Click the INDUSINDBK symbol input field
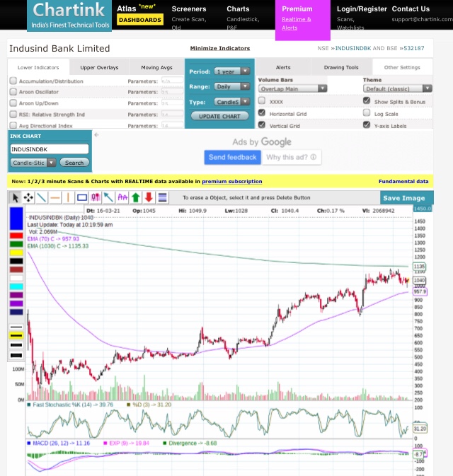Screen dimensions: 453x476 point(50,150)
